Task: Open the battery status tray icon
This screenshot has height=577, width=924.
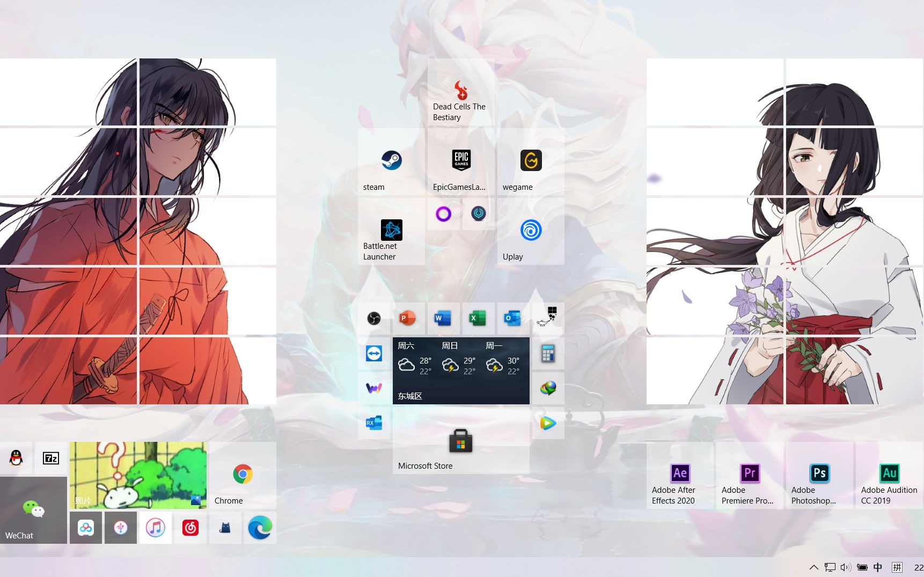Action: pyautogui.click(x=862, y=567)
